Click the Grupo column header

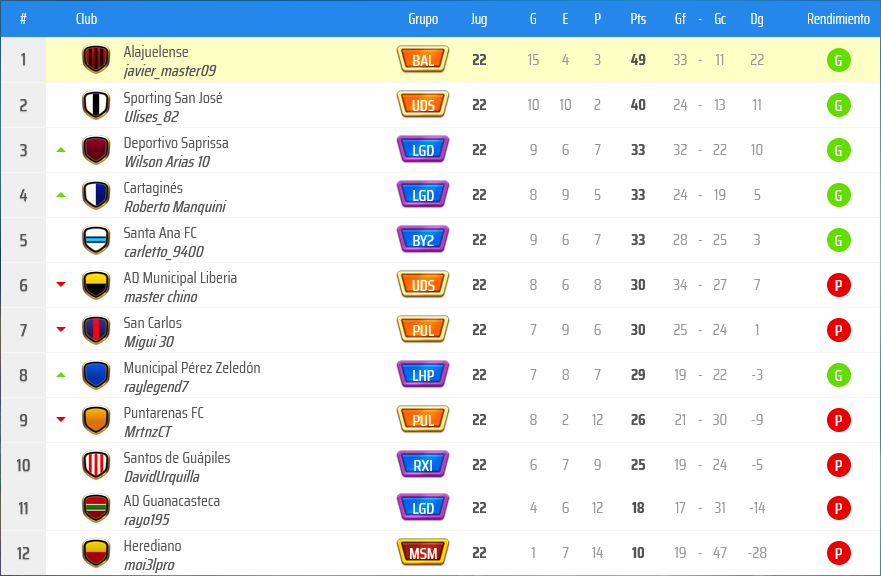click(x=423, y=19)
